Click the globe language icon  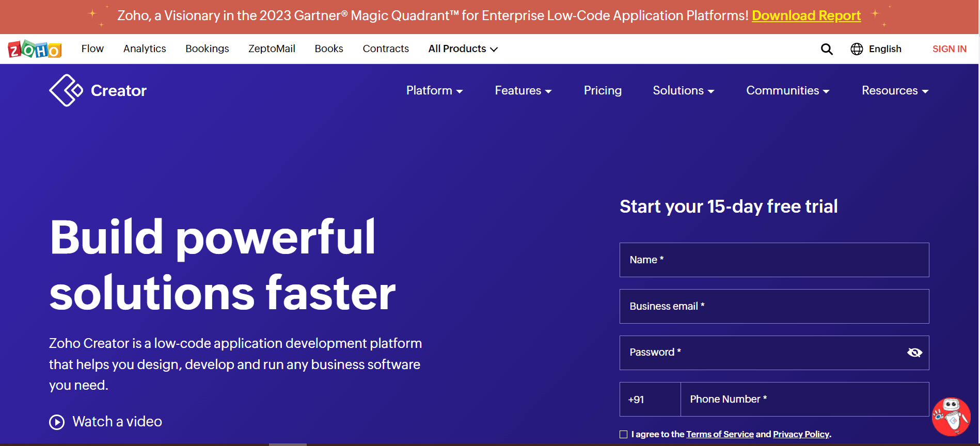click(857, 49)
